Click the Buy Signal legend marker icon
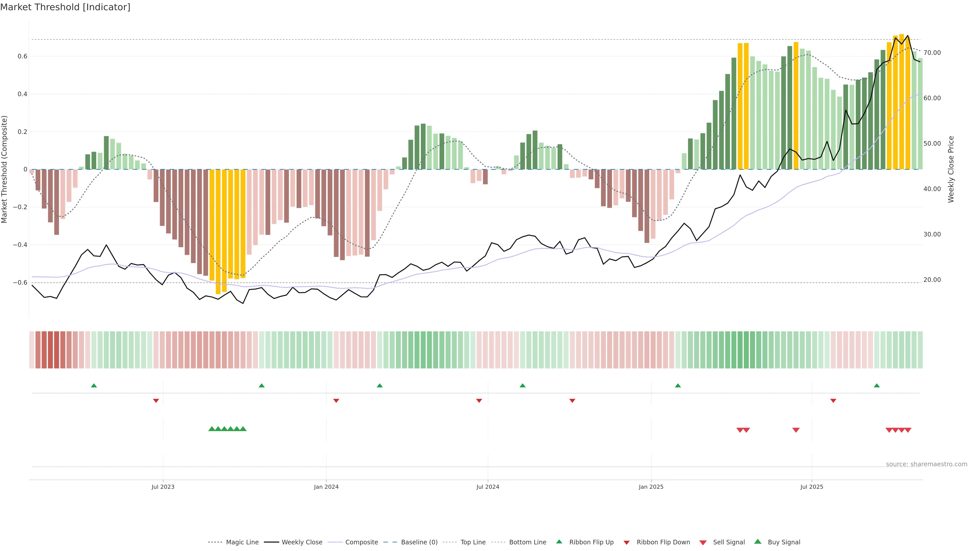Viewport: 980px width, 551px height. [x=757, y=542]
